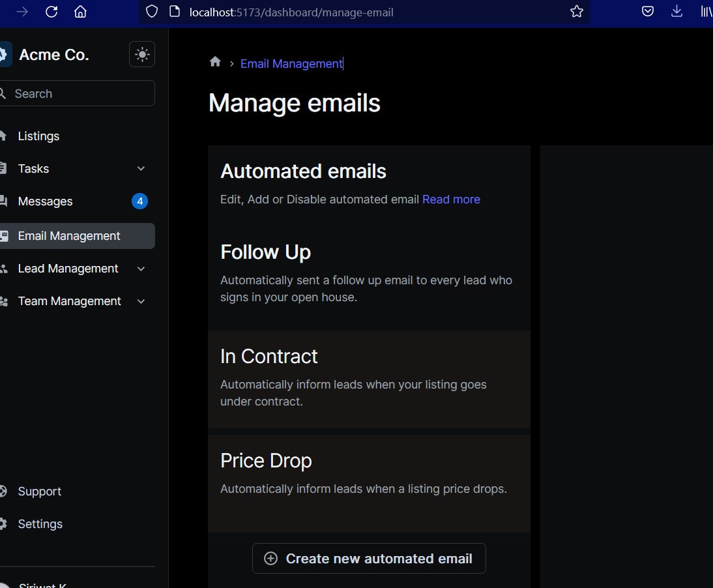Focus the sidebar Search field
Image resolution: width=713 pixels, height=588 pixels.
pyautogui.click(x=76, y=94)
